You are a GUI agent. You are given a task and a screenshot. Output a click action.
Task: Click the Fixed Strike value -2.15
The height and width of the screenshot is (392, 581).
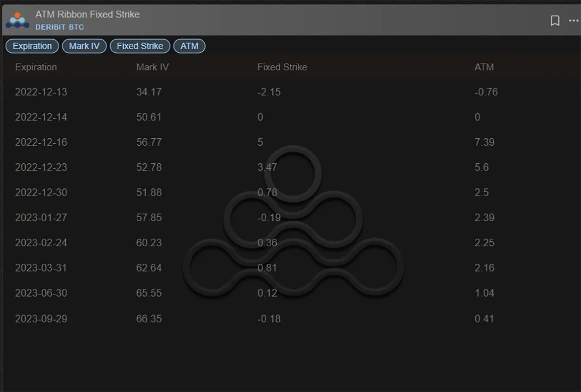point(269,92)
